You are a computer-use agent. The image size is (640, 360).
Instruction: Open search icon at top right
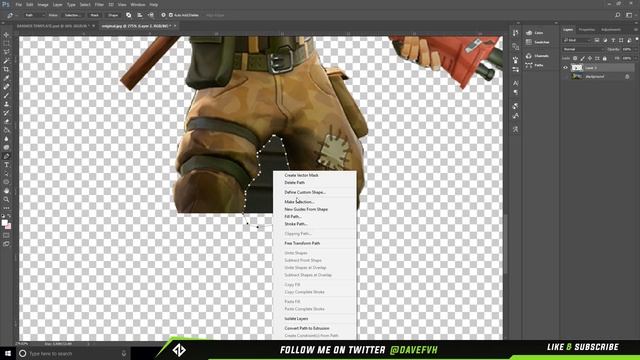[618, 15]
